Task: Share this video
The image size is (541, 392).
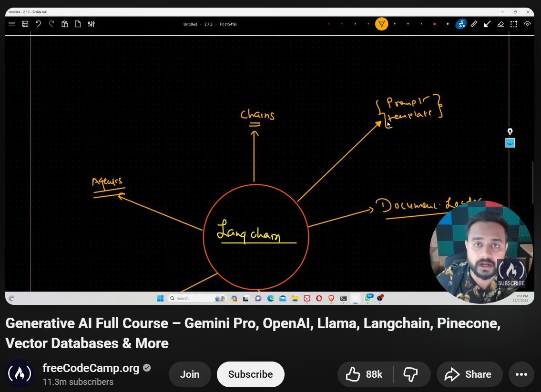Action: 469,374
